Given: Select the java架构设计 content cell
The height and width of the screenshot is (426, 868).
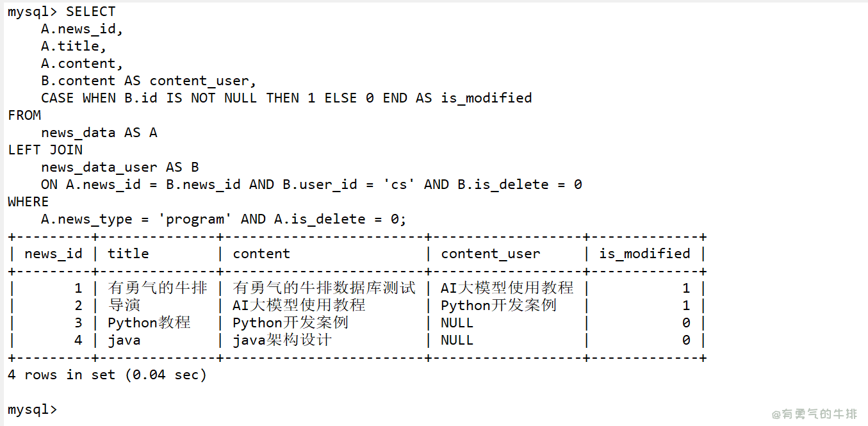Looking at the screenshot, I should tap(282, 340).
